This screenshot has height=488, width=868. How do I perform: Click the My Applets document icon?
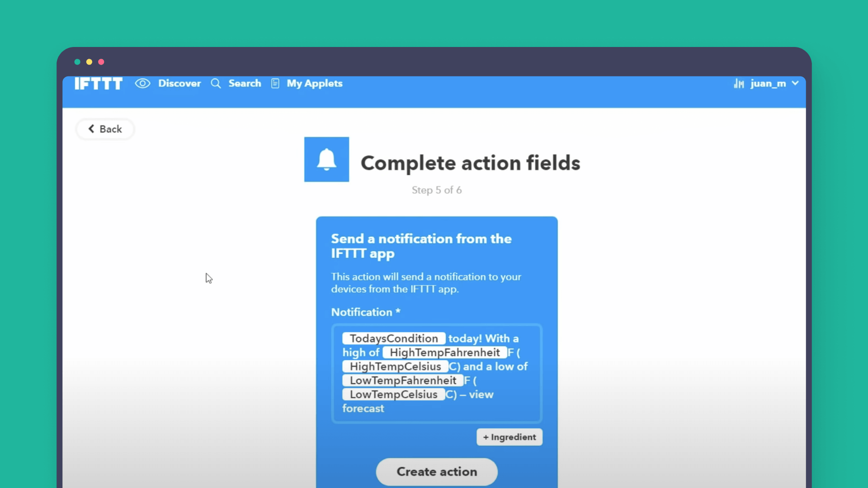coord(275,84)
